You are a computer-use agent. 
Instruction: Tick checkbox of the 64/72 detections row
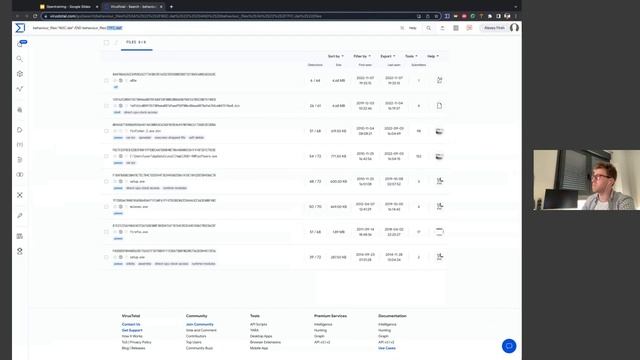106,156
